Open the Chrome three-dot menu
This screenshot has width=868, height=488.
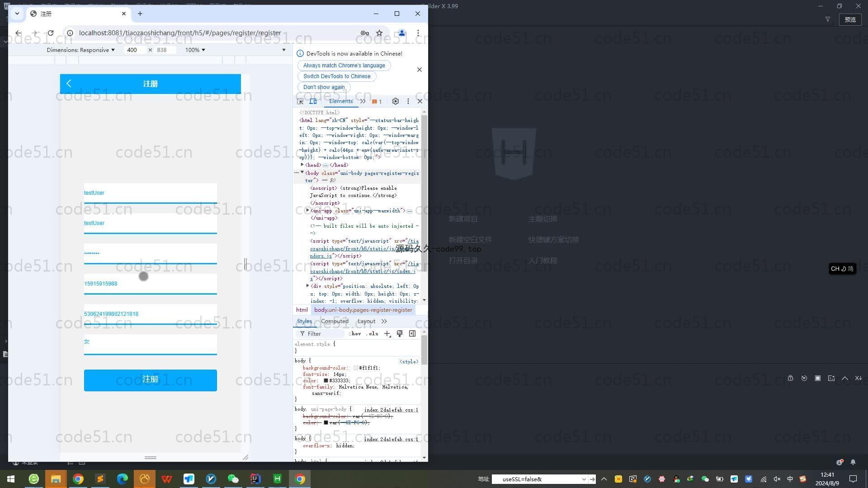click(x=418, y=33)
